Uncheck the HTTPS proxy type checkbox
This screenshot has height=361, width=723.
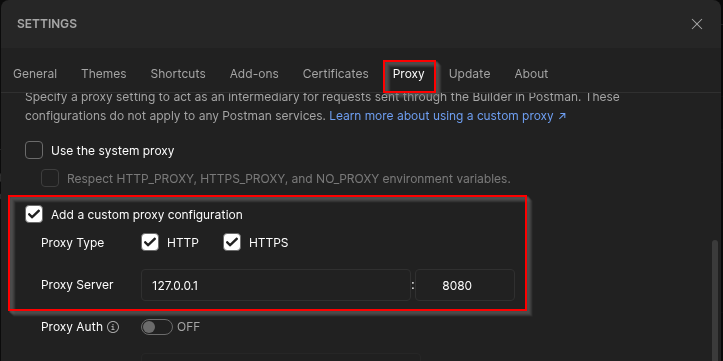click(232, 243)
